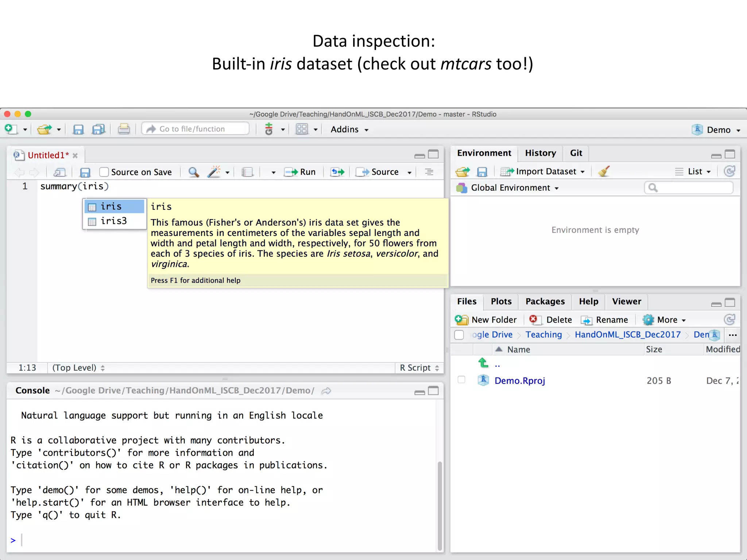Open the Git version control toolbar icon

(x=269, y=129)
